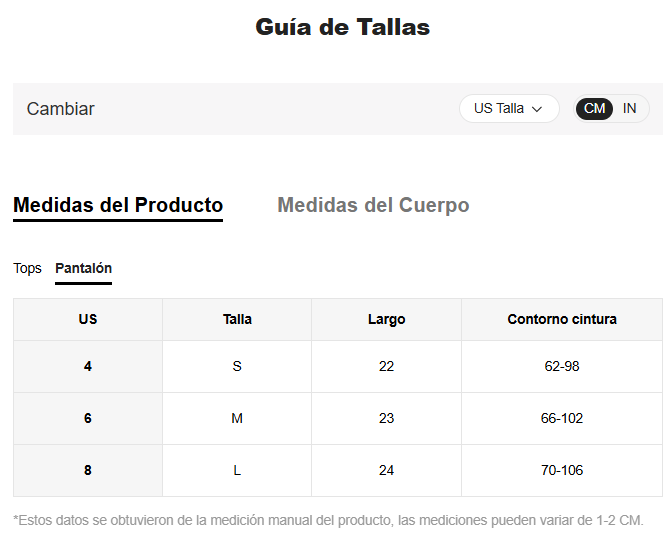The image size is (672, 541).
Task: Select the US size 6 row
Action: (88, 418)
